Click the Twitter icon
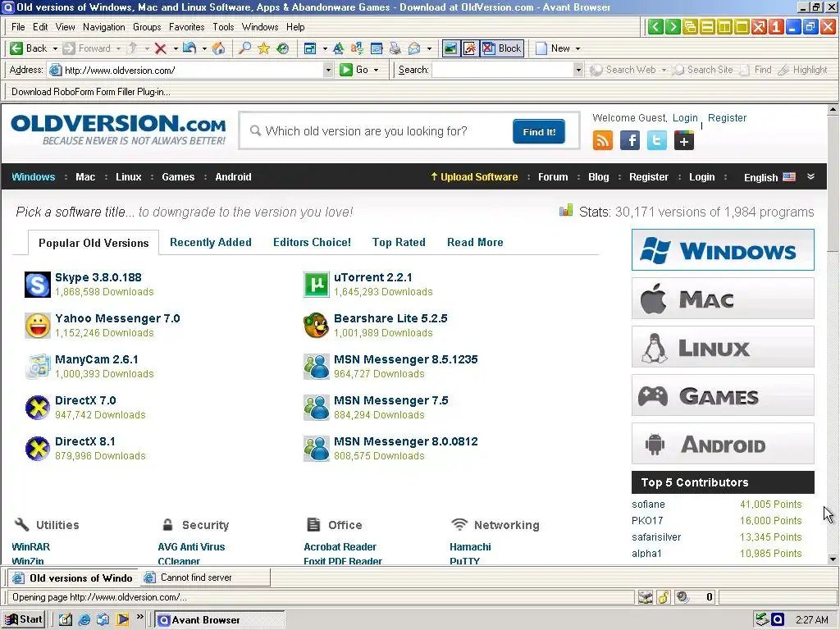 coord(657,141)
